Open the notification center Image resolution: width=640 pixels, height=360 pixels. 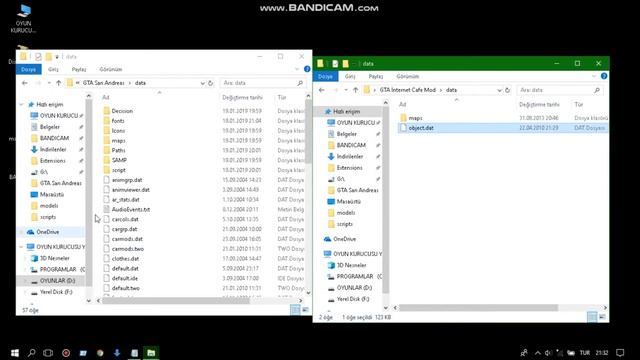point(620,353)
